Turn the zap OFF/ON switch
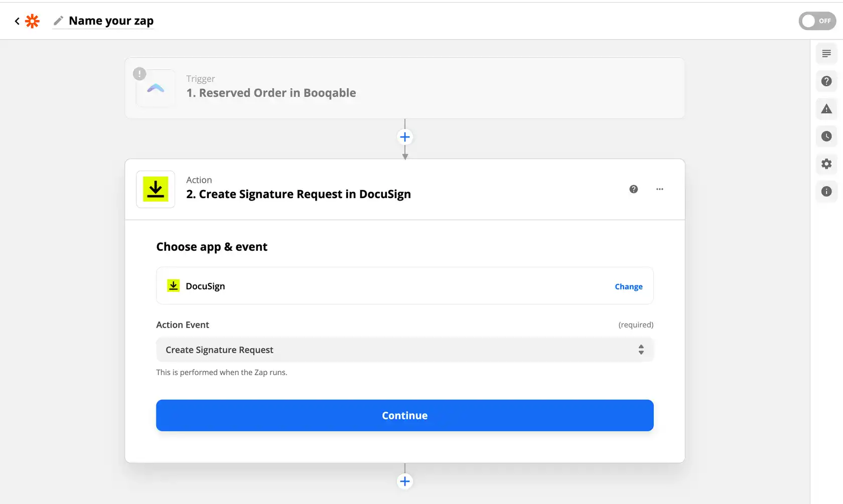843x504 pixels. pyautogui.click(x=817, y=21)
